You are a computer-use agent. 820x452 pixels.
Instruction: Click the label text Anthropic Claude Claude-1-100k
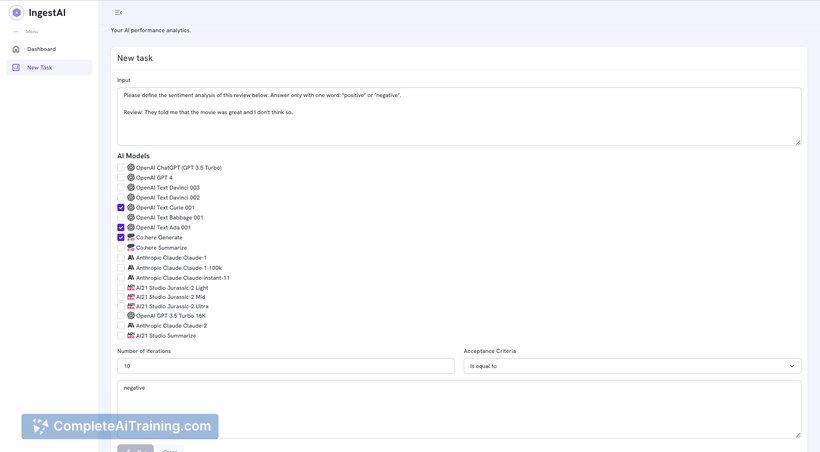(179, 268)
